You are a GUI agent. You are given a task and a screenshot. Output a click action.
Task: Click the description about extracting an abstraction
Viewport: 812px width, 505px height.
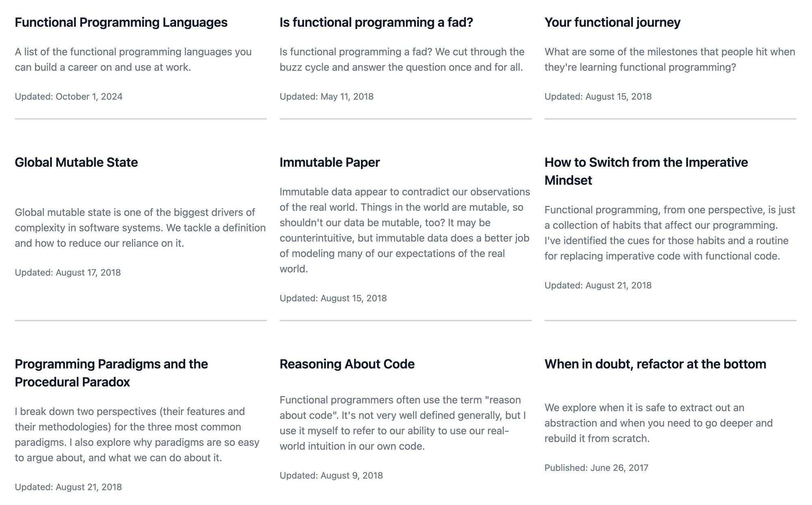658,423
